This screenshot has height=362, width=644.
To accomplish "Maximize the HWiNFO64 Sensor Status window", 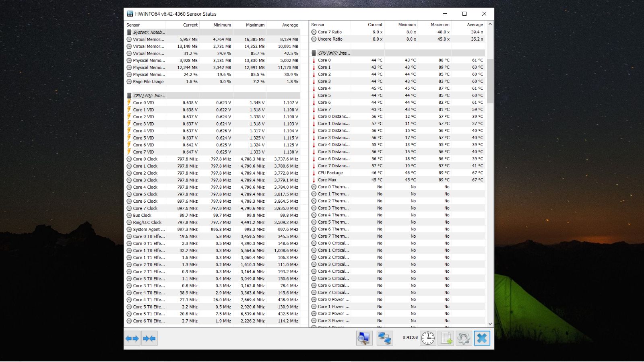I will pyautogui.click(x=464, y=14).
